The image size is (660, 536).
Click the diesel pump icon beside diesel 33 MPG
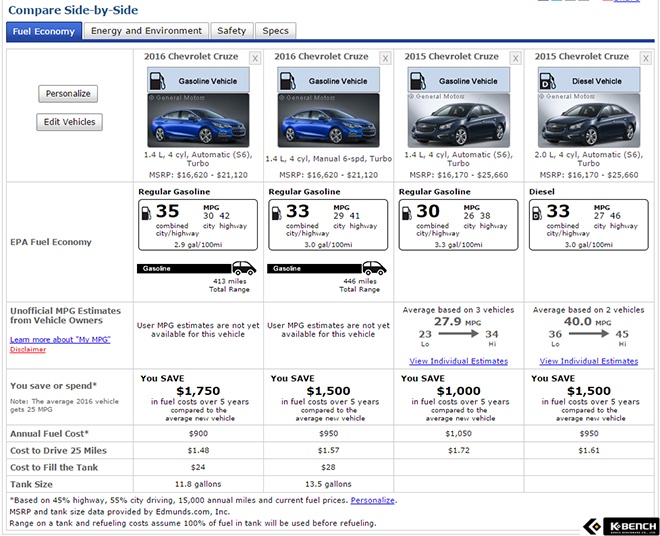coord(537,213)
